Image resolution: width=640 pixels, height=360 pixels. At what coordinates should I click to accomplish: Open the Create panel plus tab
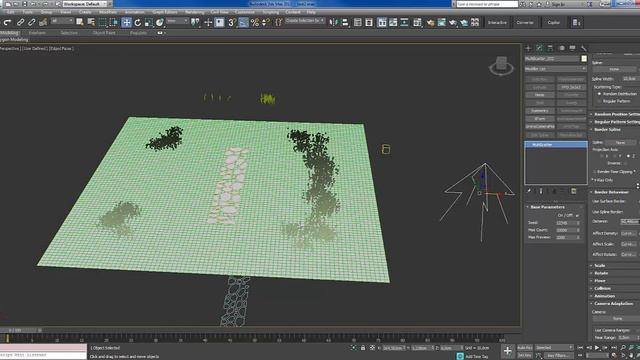[528, 48]
